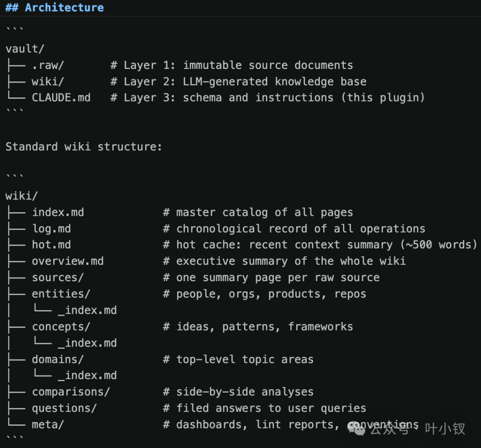The height and width of the screenshot is (448, 481).
Task: Select the "filed answers to user queries" comment
Action: (265, 408)
